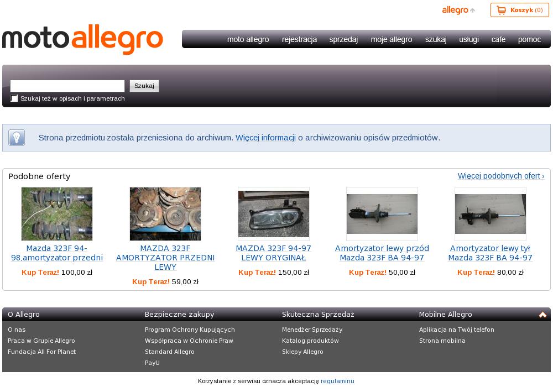This screenshot has width=553, height=392.
Task: Click 'Bezpieczne zakupy' footer heading
Action: (x=180, y=315)
